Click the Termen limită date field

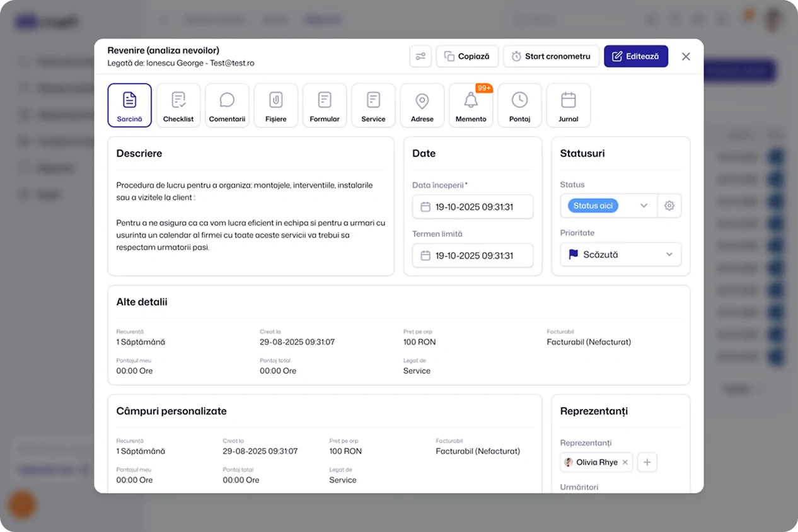pos(473,255)
